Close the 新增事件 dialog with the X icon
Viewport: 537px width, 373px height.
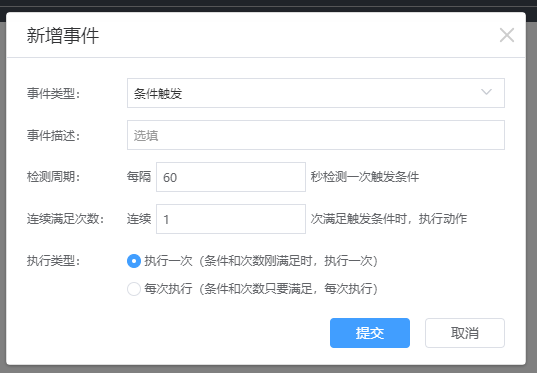click(507, 35)
